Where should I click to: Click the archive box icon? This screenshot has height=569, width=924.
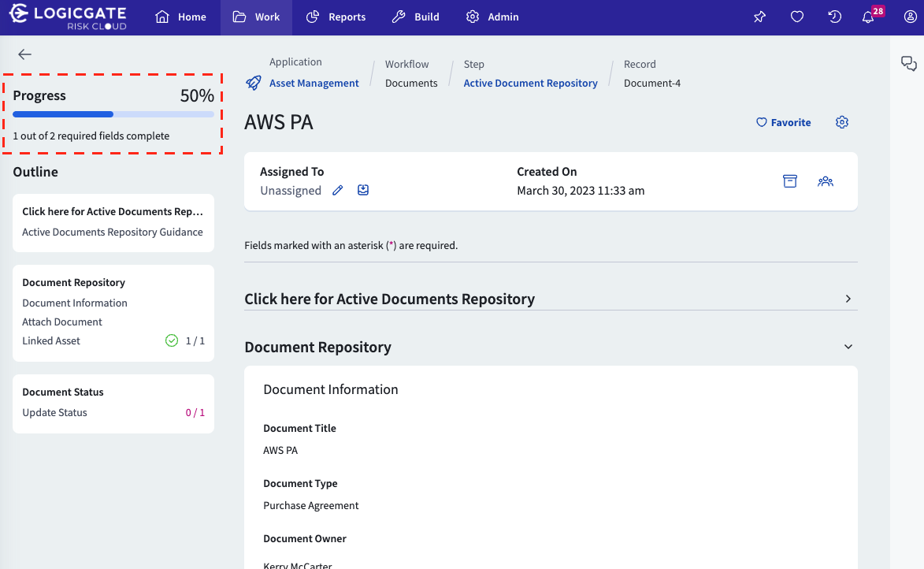(x=790, y=181)
